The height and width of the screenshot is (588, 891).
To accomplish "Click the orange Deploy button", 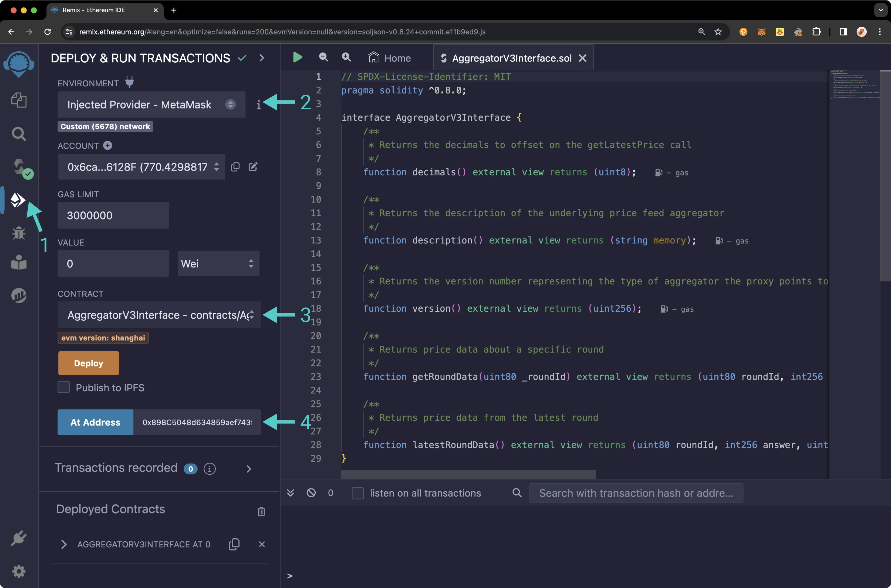I will click(x=89, y=363).
